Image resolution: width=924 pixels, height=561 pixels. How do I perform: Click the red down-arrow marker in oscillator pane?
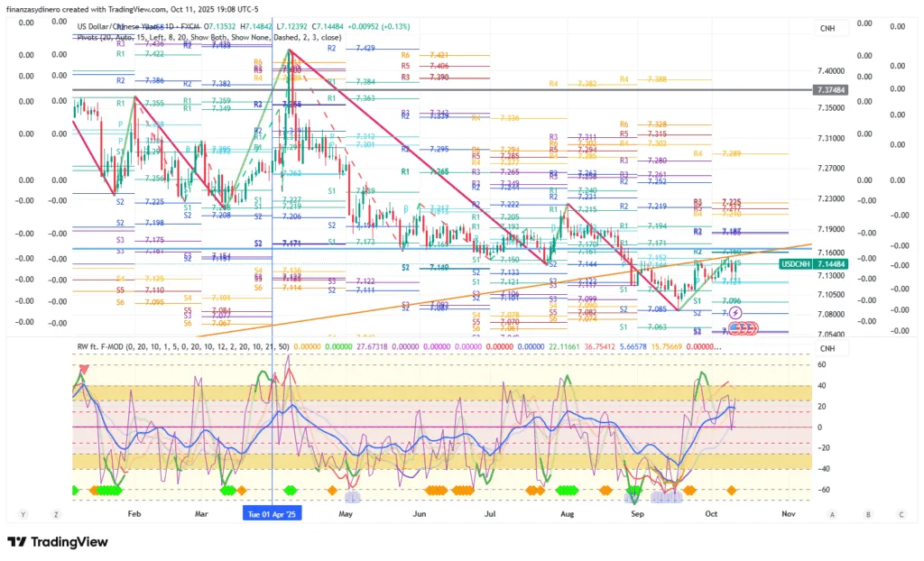coord(84,369)
